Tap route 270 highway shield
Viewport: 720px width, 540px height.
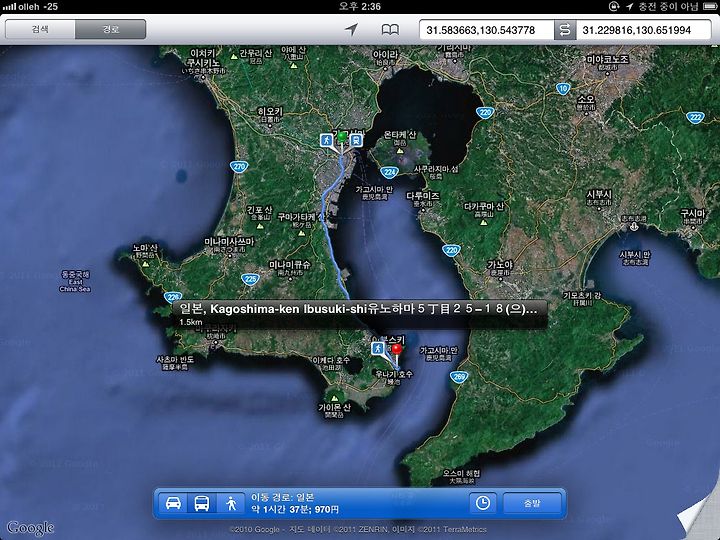tap(239, 167)
